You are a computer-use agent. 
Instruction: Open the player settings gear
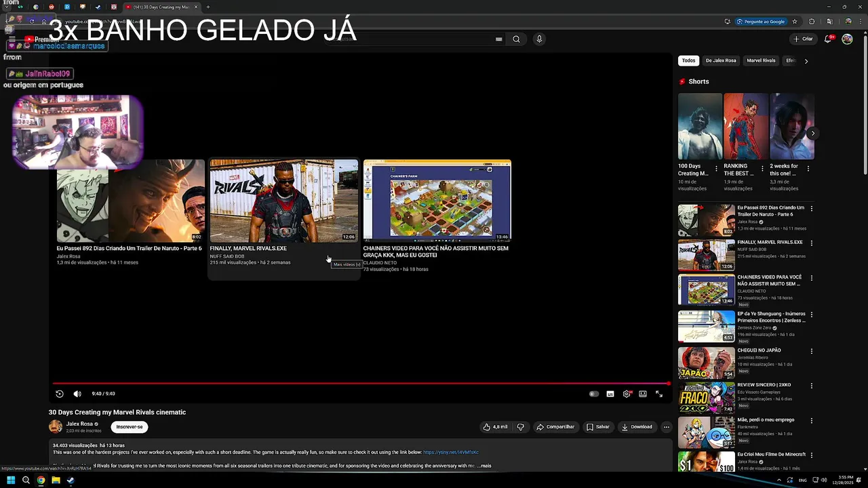[627, 394]
